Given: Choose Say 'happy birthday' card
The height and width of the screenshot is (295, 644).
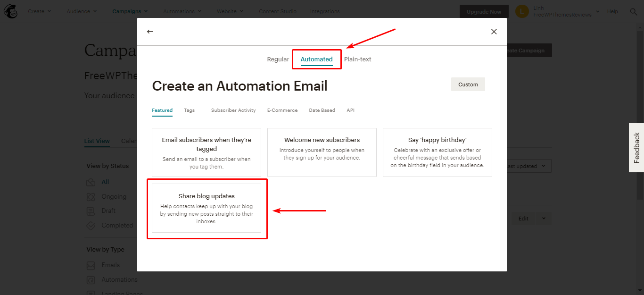Looking at the screenshot, I should (x=438, y=152).
